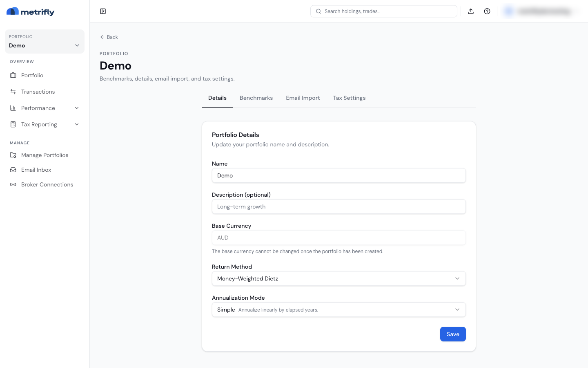Open Broker Connections in sidebar
This screenshot has width=588, height=368.
click(x=45, y=184)
